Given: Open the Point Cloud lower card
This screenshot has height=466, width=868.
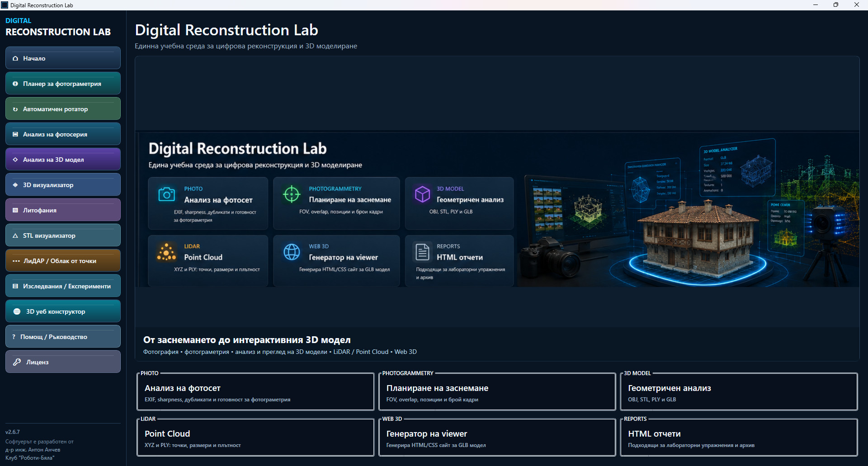Looking at the screenshot, I should (255, 438).
